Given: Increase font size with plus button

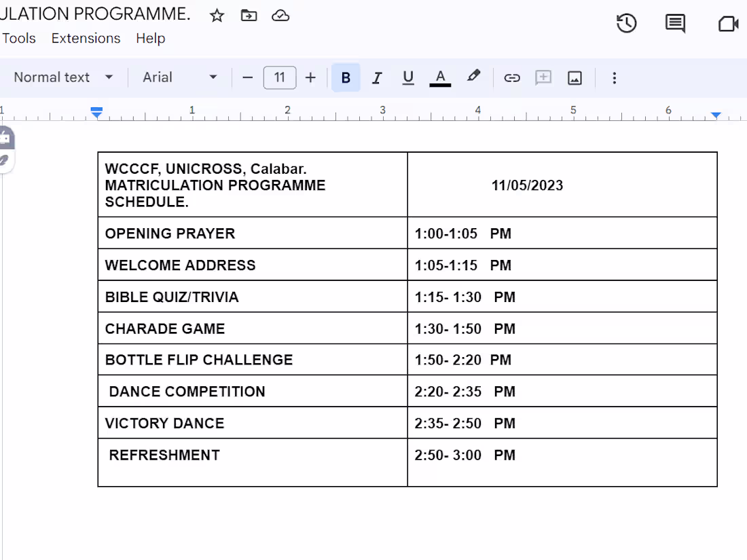Looking at the screenshot, I should click(x=310, y=77).
